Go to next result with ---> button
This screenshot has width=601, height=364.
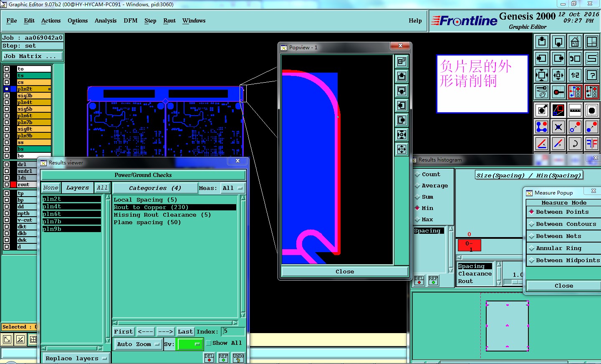(165, 332)
